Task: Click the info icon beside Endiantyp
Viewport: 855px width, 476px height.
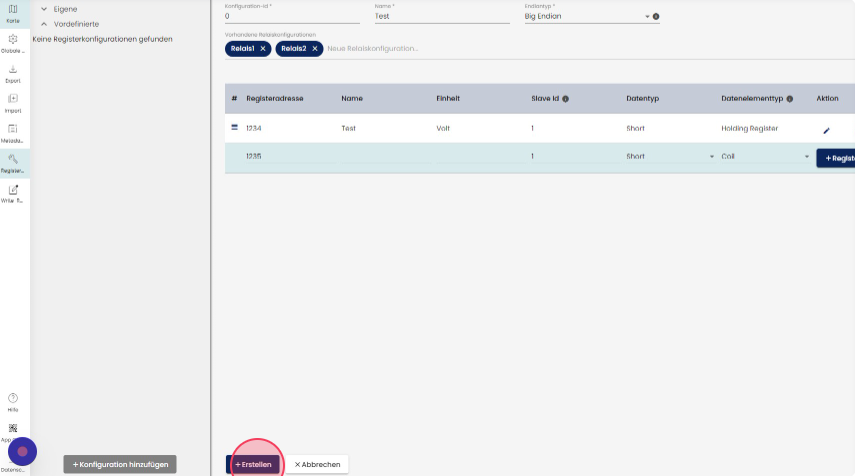Action: (x=656, y=17)
